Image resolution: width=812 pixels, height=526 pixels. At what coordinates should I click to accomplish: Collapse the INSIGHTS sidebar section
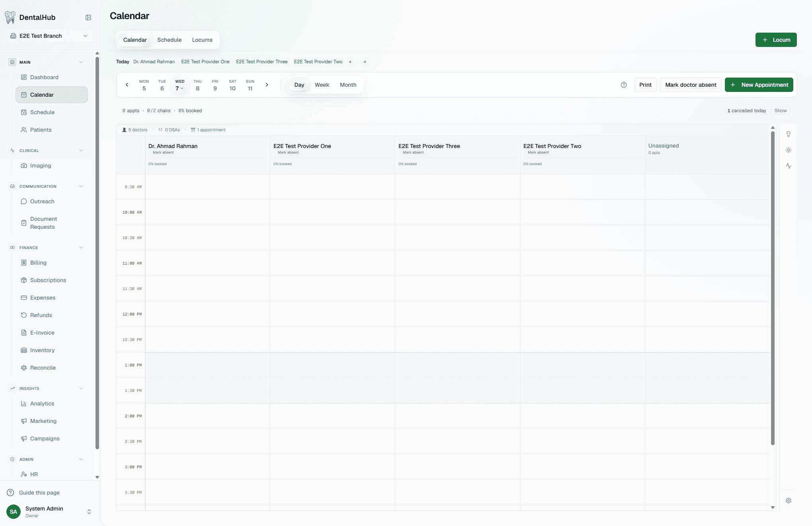[81, 388]
